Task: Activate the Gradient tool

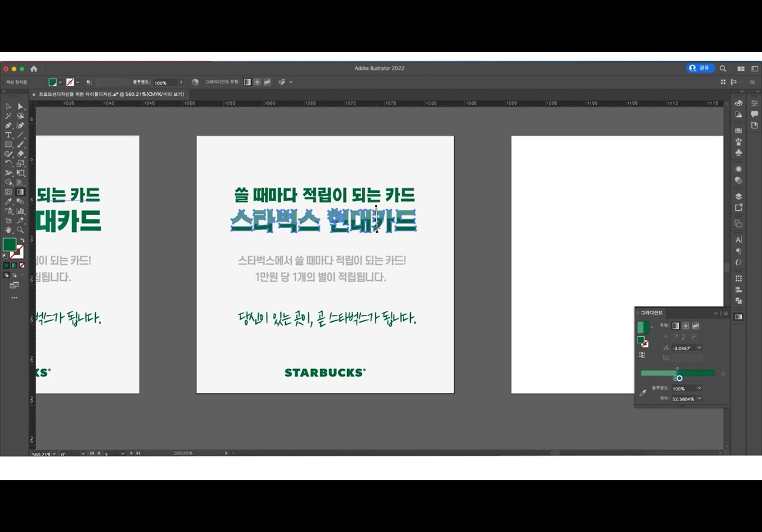Action: click(20, 191)
